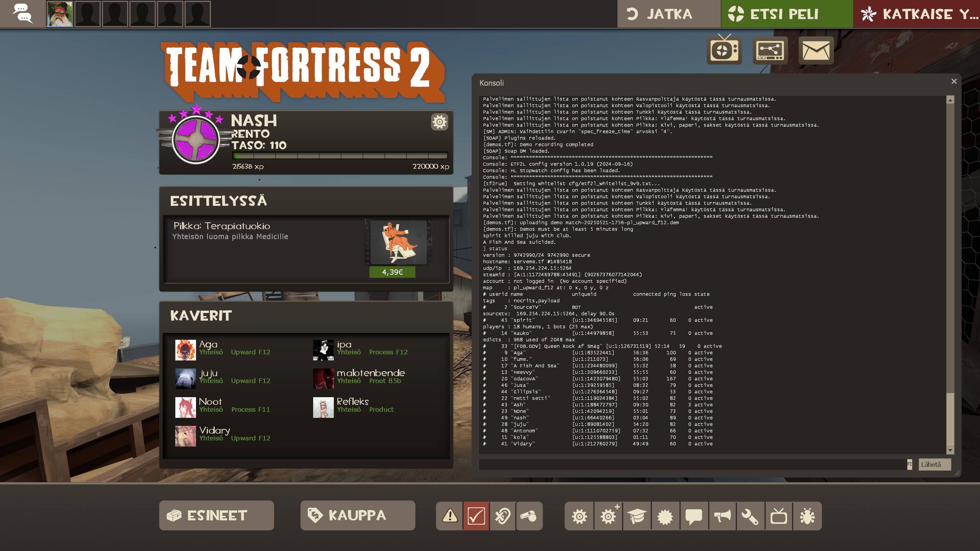Click the "220000 xp" value

click(x=431, y=166)
